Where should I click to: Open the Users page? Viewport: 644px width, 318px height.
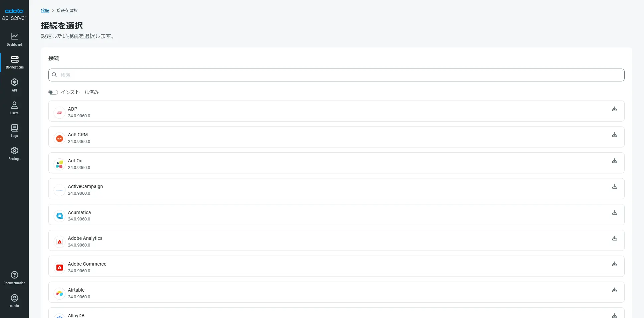tap(14, 108)
